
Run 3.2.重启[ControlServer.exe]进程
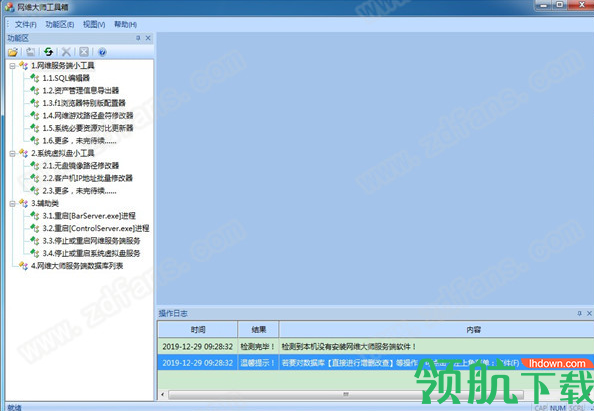coord(96,228)
